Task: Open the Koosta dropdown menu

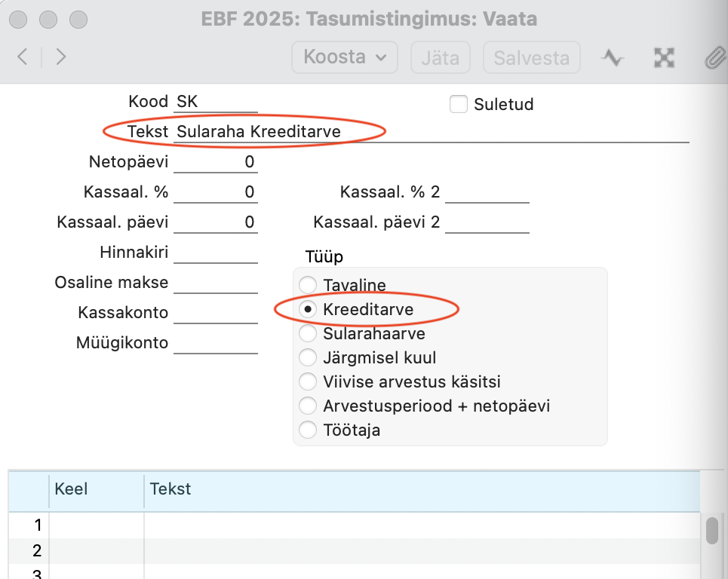Action: [345, 57]
